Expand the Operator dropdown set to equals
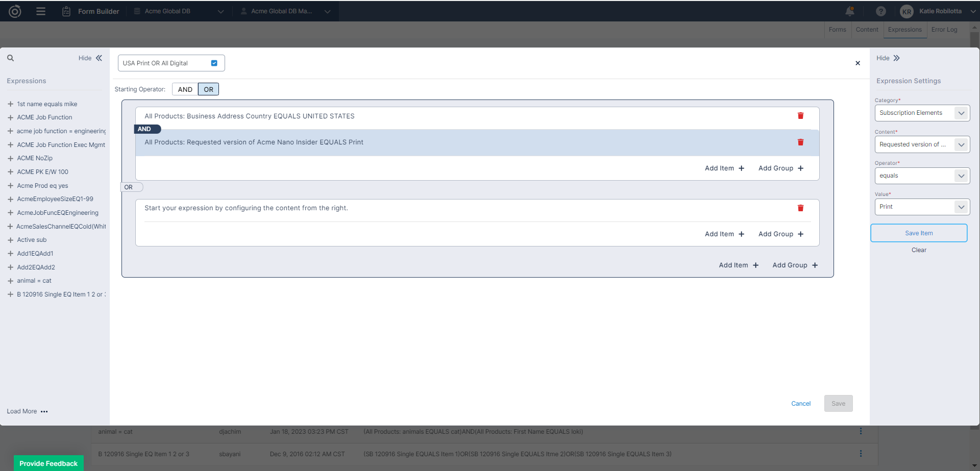980x471 pixels. [x=922, y=176]
